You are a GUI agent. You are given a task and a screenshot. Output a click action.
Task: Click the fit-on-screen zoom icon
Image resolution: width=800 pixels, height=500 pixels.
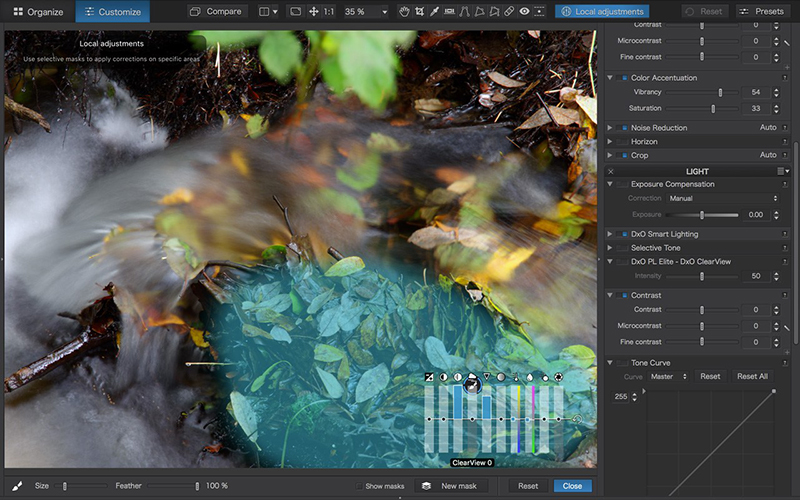295,11
